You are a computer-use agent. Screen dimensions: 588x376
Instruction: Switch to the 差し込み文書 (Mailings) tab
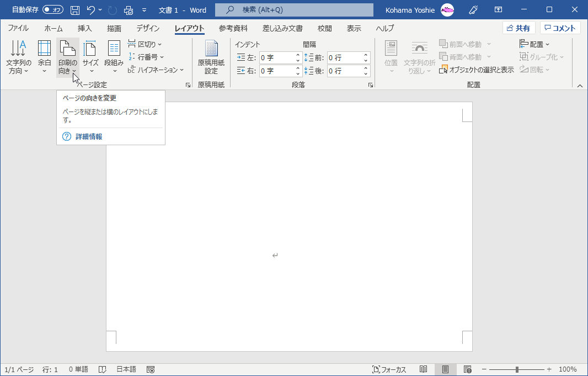coord(283,28)
